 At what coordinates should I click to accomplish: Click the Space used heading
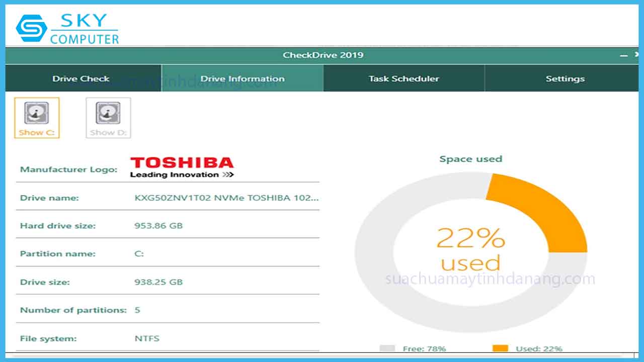coord(471,159)
